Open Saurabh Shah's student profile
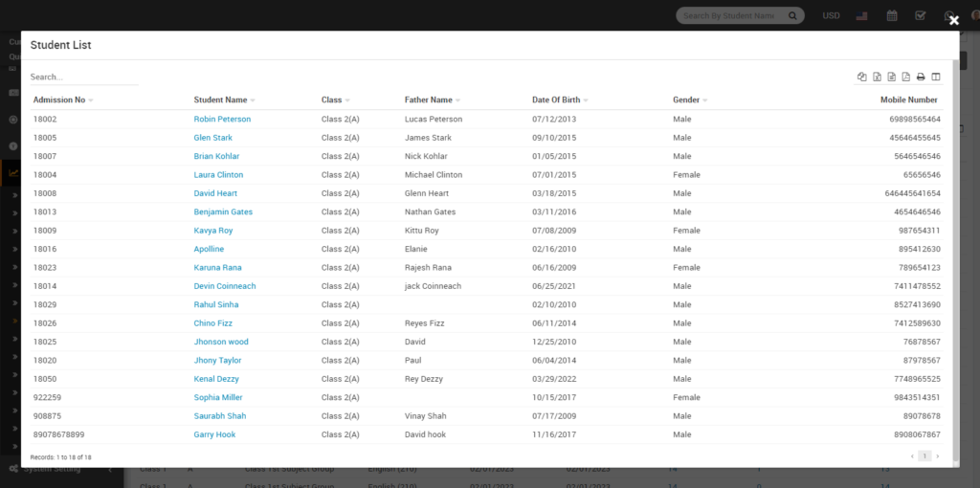The height and width of the screenshot is (488, 980). point(220,416)
